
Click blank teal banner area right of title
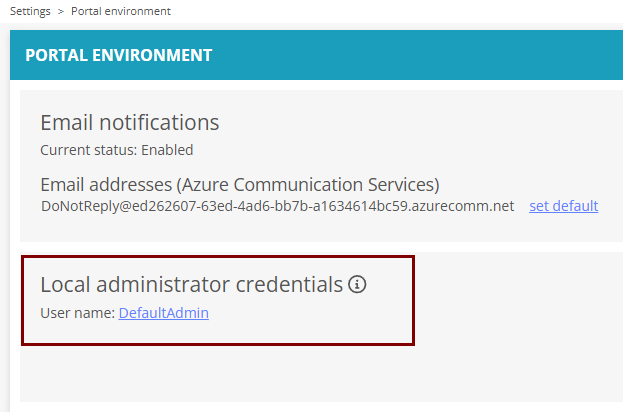417,55
